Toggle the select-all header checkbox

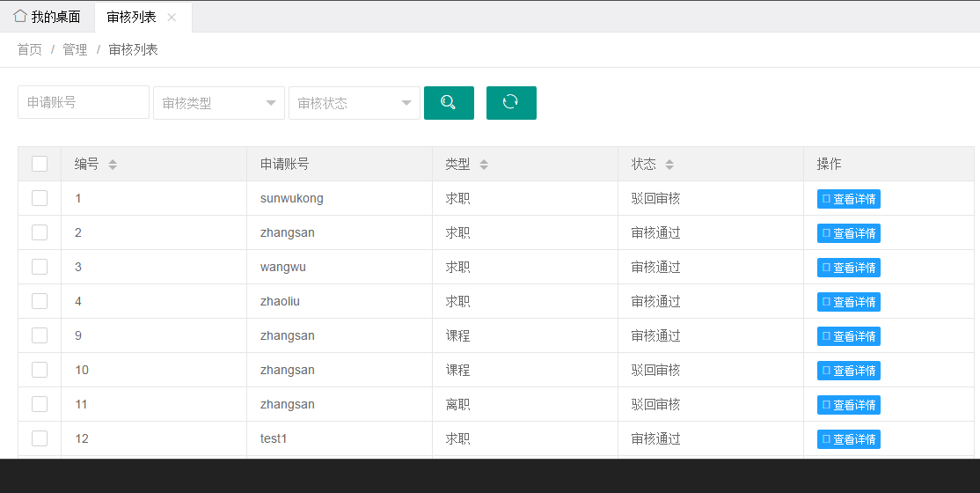tap(40, 164)
